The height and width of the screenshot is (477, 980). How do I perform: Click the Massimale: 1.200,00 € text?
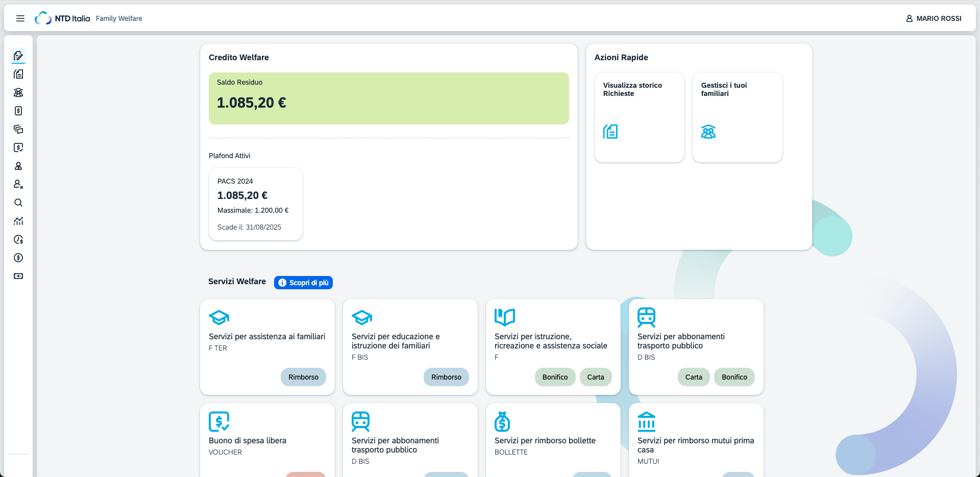click(253, 210)
